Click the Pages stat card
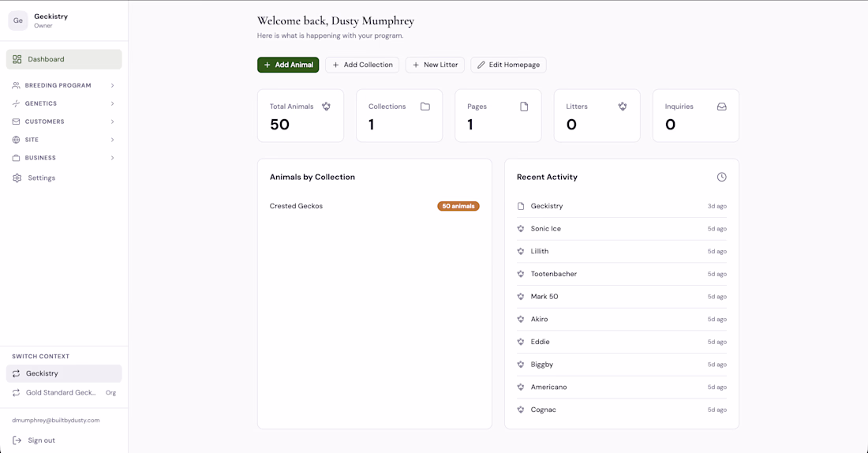 tap(498, 116)
